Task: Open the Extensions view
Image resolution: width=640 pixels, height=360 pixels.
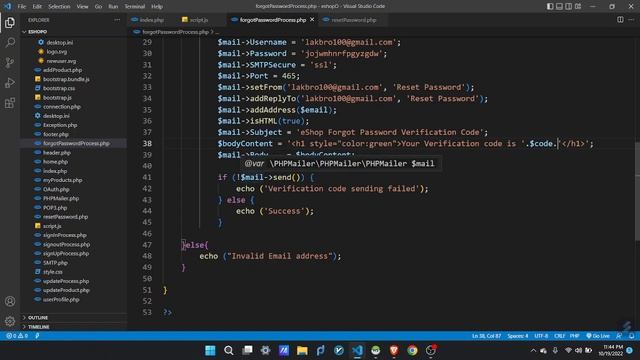Action: click(x=10, y=103)
